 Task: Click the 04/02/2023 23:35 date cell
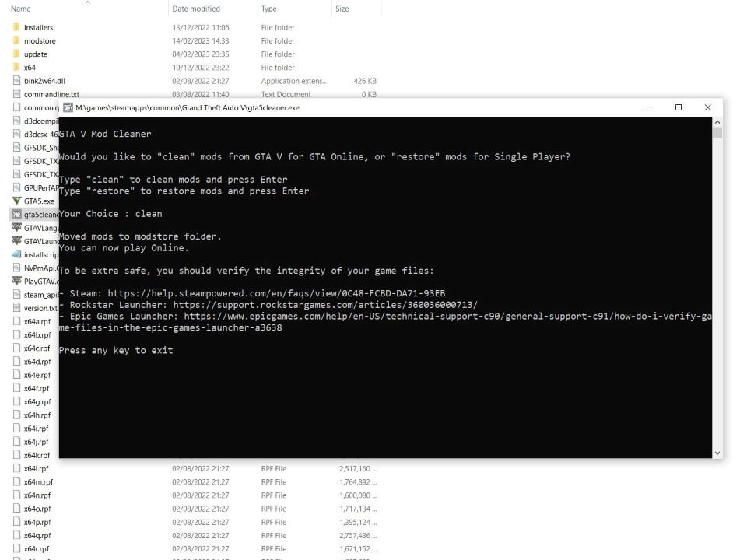201,54
